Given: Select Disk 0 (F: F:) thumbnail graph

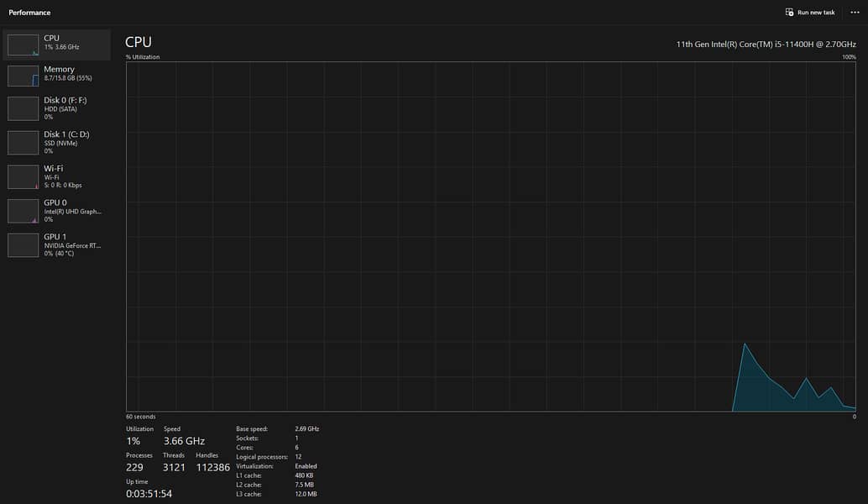Looking at the screenshot, I should tap(23, 108).
